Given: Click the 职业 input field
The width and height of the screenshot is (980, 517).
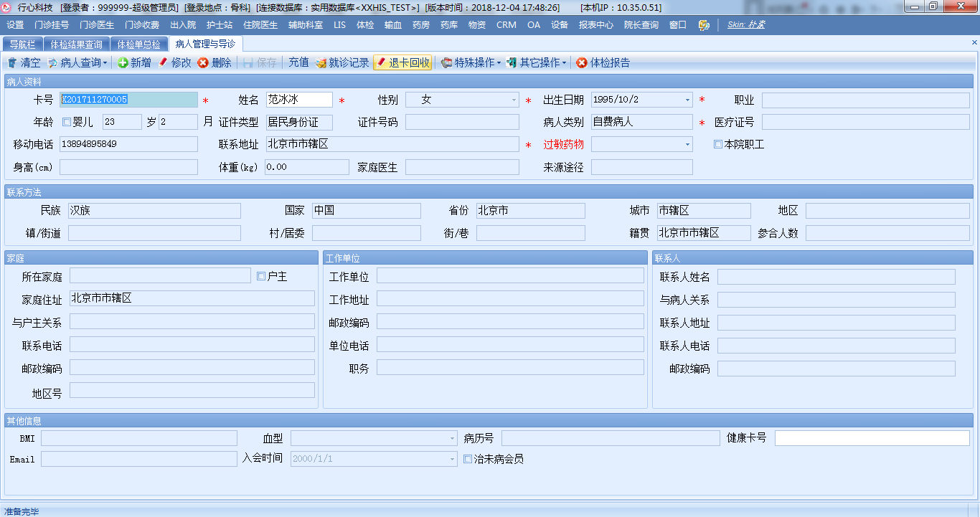Looking at the screenshot, I should pos(866,100).
